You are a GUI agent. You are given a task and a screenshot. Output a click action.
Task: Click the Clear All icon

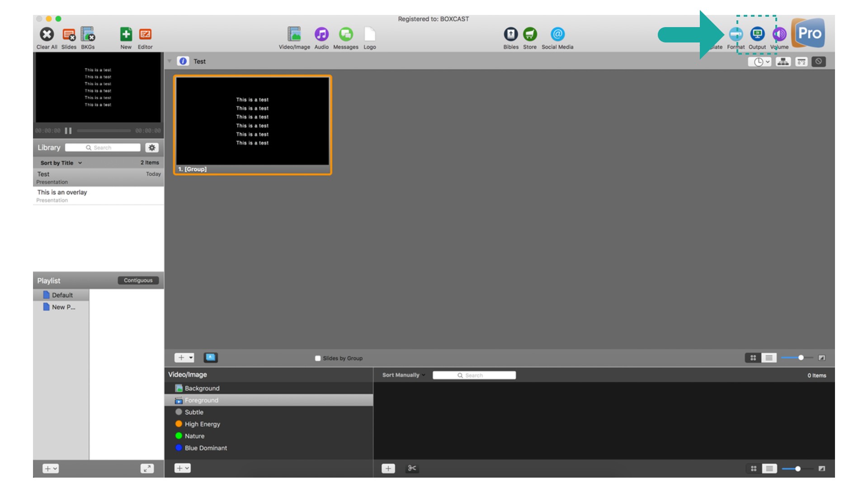pos(46,34)
